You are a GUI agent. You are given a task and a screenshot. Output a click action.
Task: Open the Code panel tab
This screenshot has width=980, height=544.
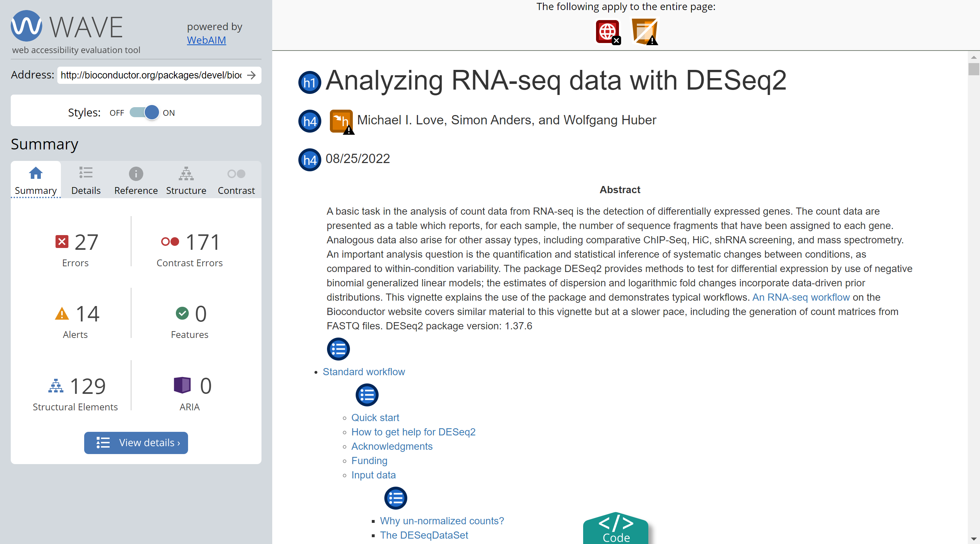615,529
